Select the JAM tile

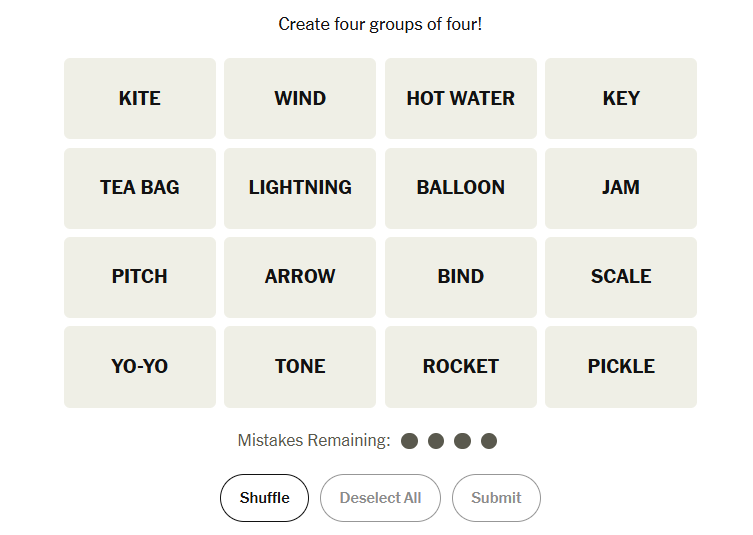pos(621,187)
